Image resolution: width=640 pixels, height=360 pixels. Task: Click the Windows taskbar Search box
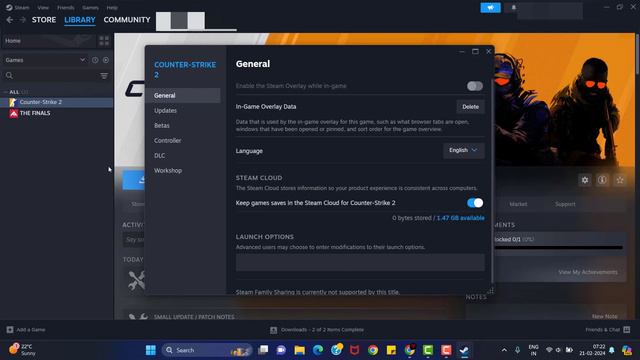[x=207, y=350]
